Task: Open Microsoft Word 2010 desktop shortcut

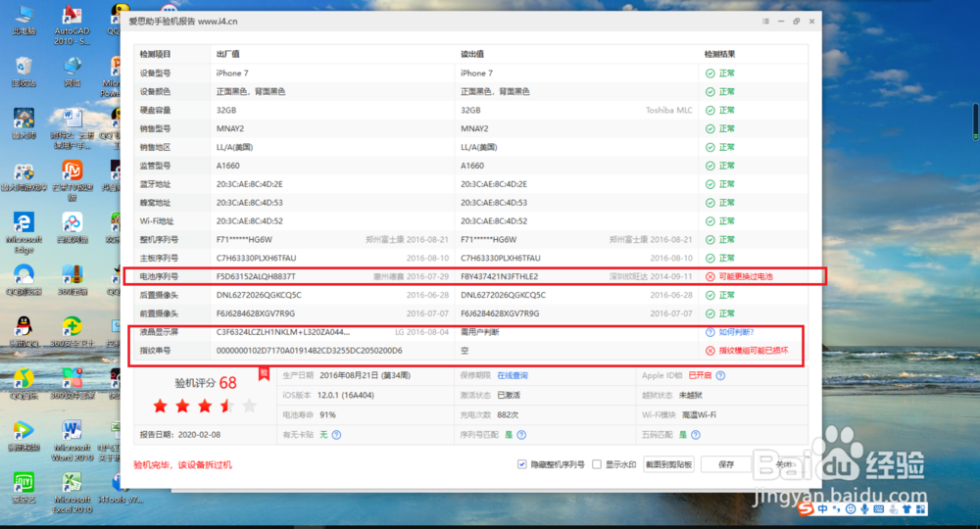Action: 72,441
